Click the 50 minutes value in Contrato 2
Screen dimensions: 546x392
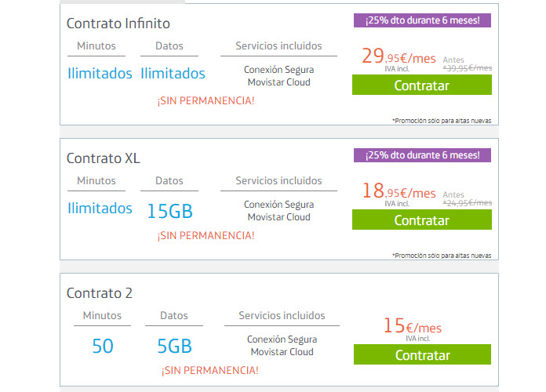pos(102,346)
